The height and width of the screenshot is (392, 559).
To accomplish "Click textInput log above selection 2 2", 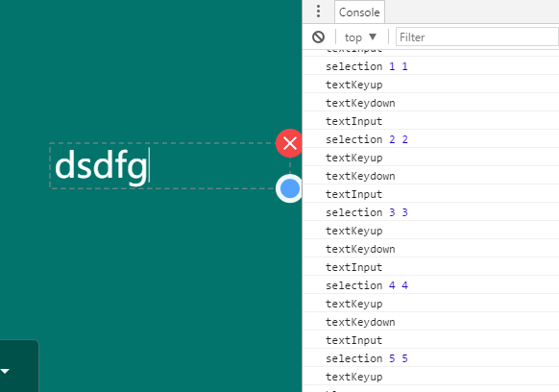I will coord(430,121).
